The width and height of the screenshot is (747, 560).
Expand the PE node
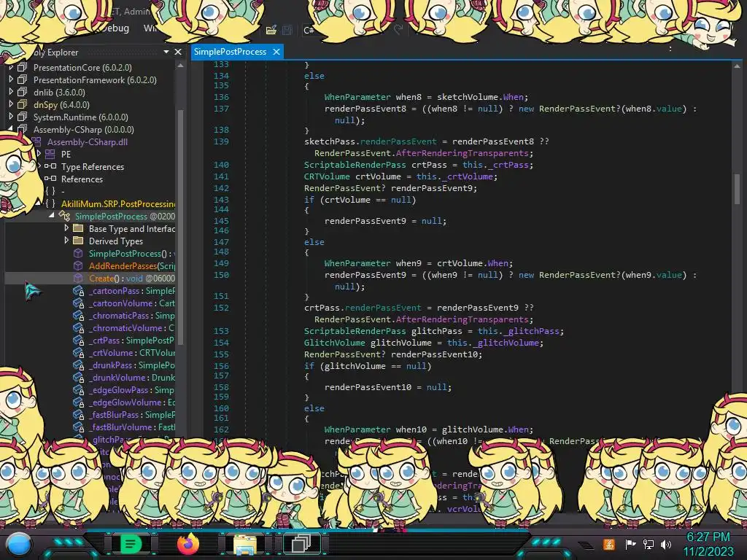39,154
